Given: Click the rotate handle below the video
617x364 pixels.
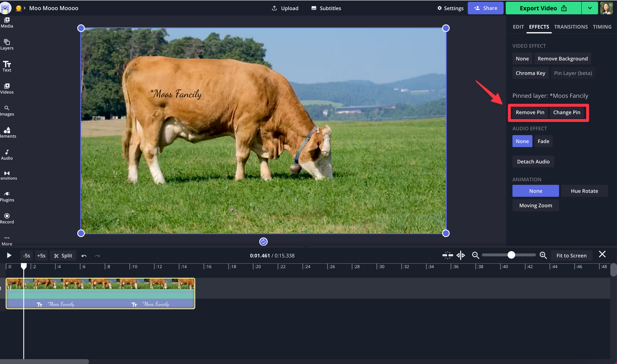Looking at the screenshot, I should pos(263,242).
